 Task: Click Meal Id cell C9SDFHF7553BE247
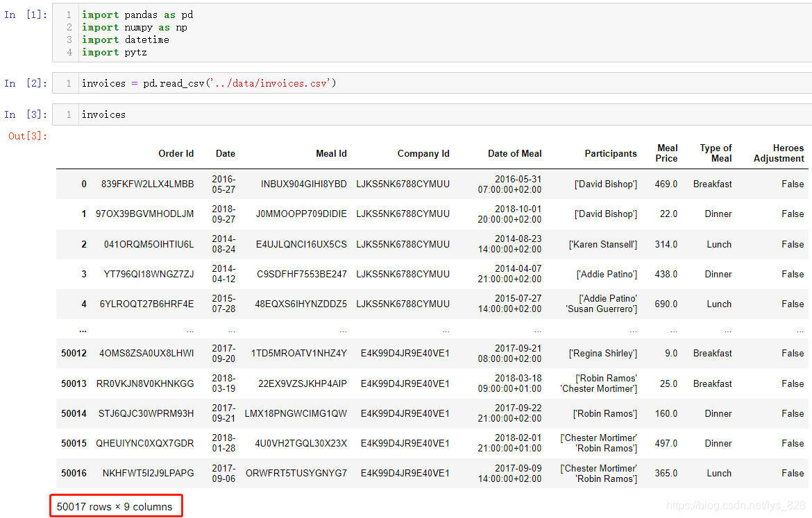coord(302,275)
